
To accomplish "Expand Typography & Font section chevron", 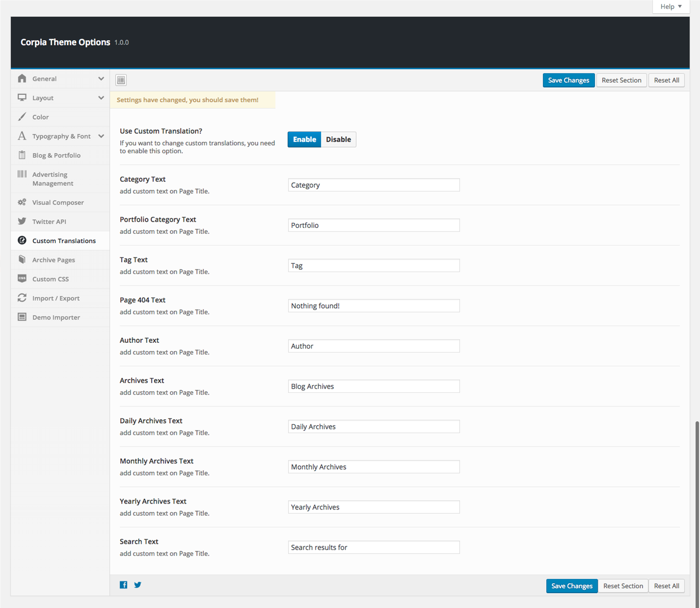I will (101, 136).
